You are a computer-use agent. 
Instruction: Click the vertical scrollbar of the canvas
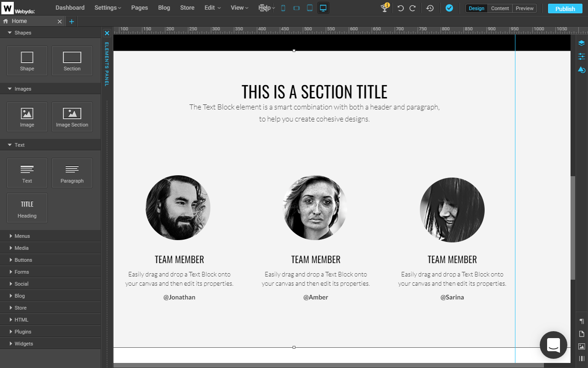573,228
